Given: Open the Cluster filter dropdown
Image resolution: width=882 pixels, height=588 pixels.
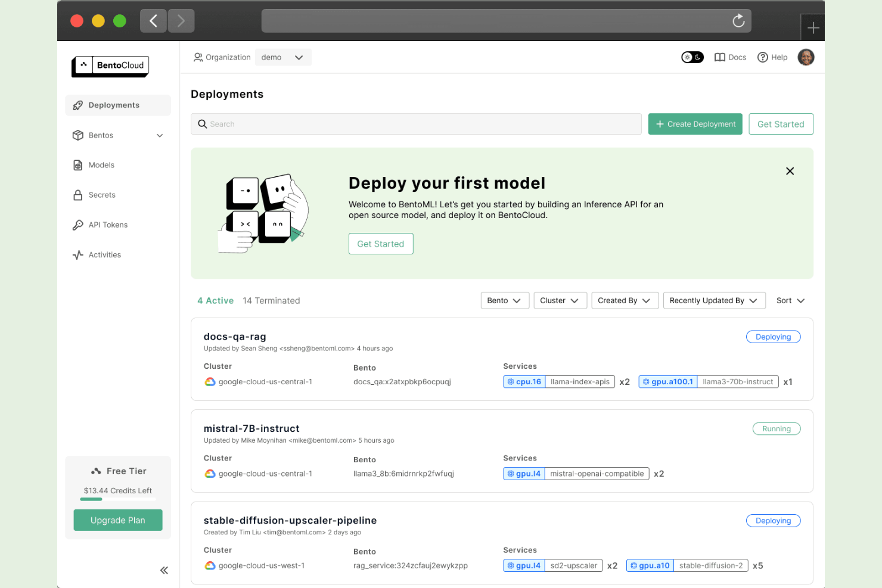Looking at the screenshot, I should 560,300.
